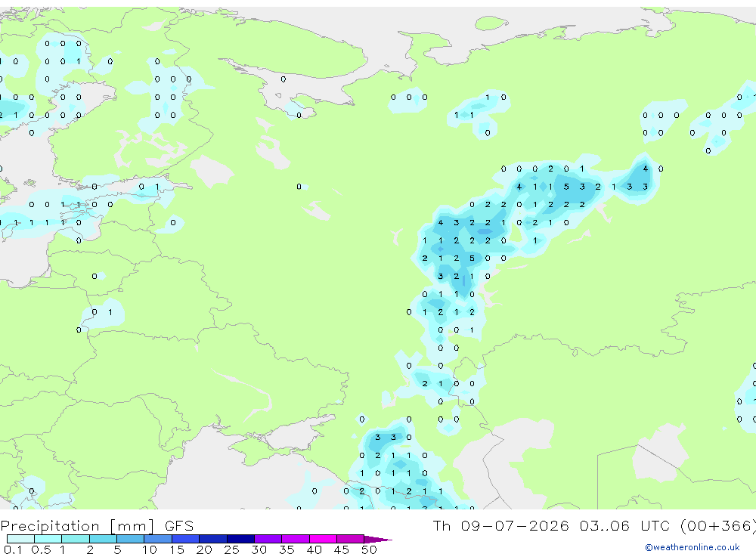Screen dimensions: 756x554
Task: Pick the 5–10 mm blue legend segment
Action: pos(130,539)
